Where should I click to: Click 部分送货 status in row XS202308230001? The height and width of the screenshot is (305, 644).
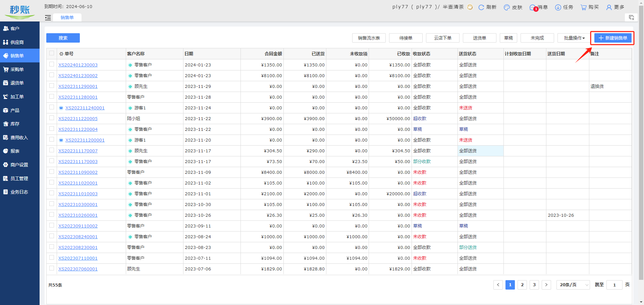(x=468, y=248)
